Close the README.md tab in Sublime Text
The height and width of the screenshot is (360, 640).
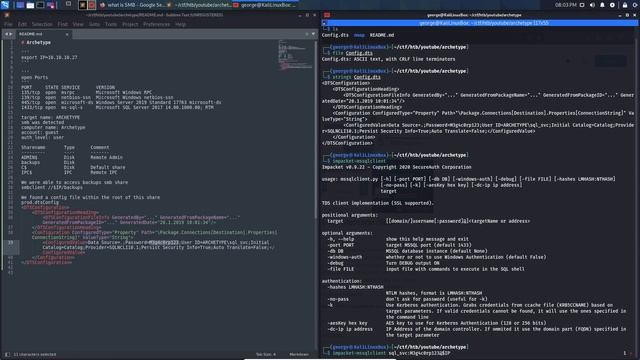[67, 34]
